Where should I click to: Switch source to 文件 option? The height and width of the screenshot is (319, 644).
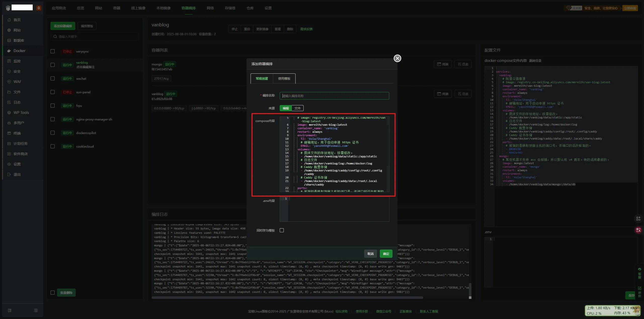(298, 108)
